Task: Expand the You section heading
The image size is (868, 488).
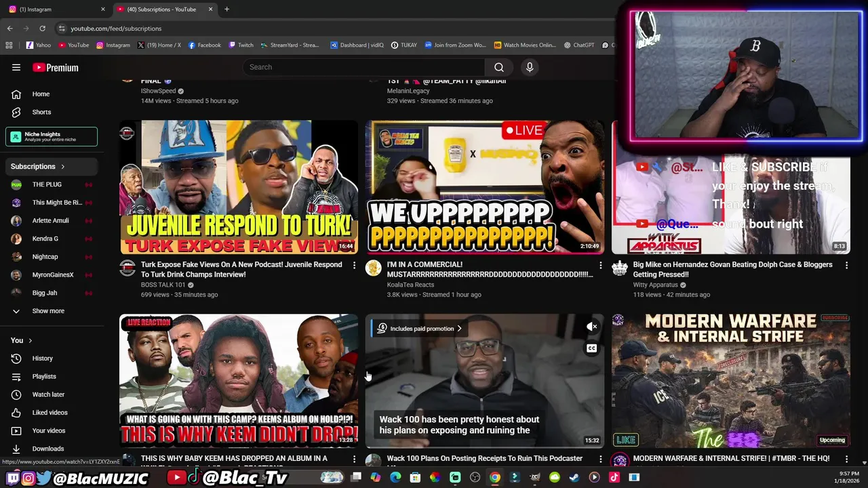Action: coord(22,340)
